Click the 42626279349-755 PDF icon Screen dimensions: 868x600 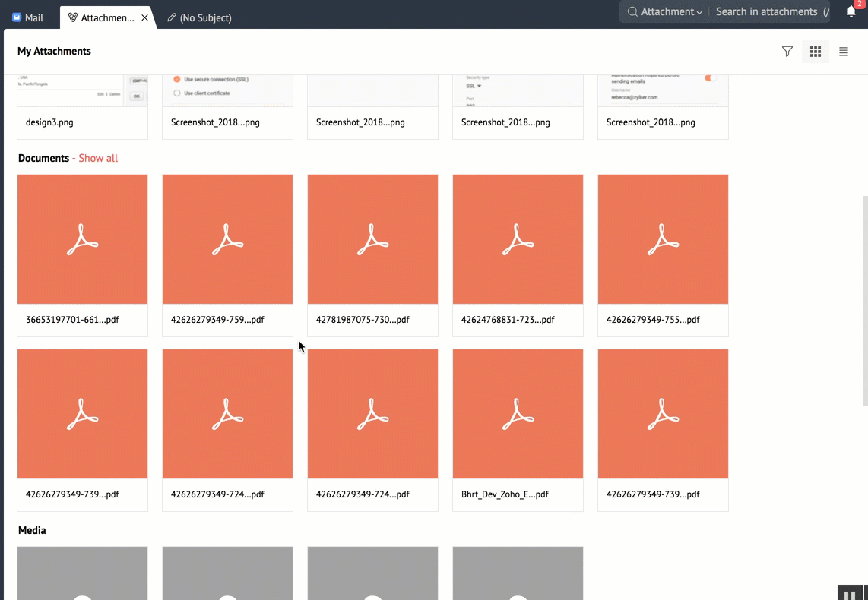[x=663, y=239]
